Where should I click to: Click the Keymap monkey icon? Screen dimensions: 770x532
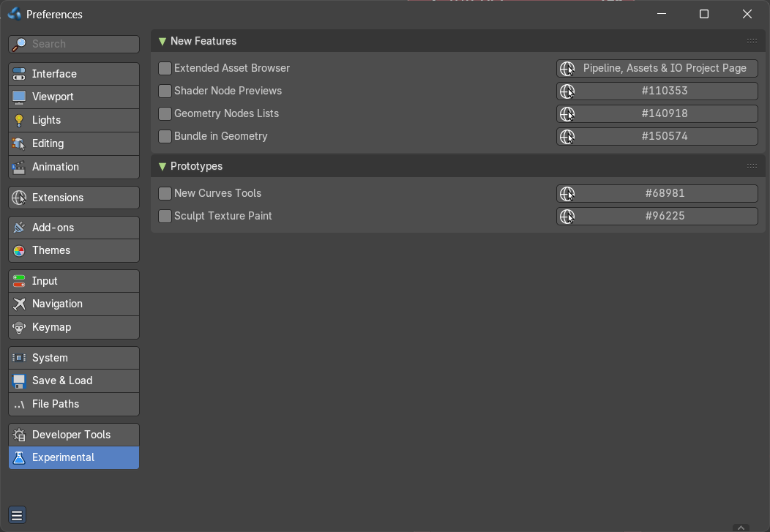pos(19,327)
